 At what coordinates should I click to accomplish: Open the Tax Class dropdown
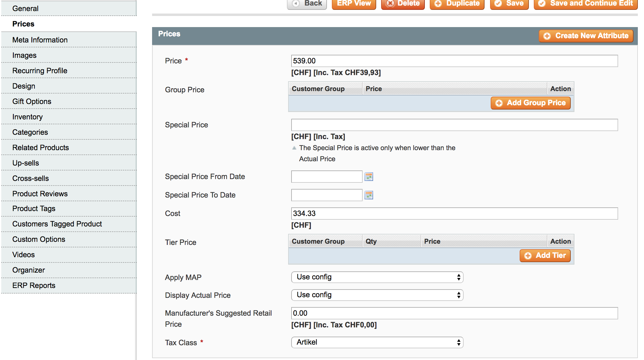[x=377, y=342]
